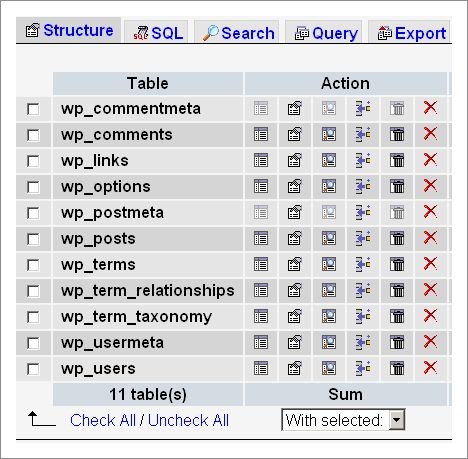Click the Check All link
Viewport: 468px width, 459px height.
[103, 420]
